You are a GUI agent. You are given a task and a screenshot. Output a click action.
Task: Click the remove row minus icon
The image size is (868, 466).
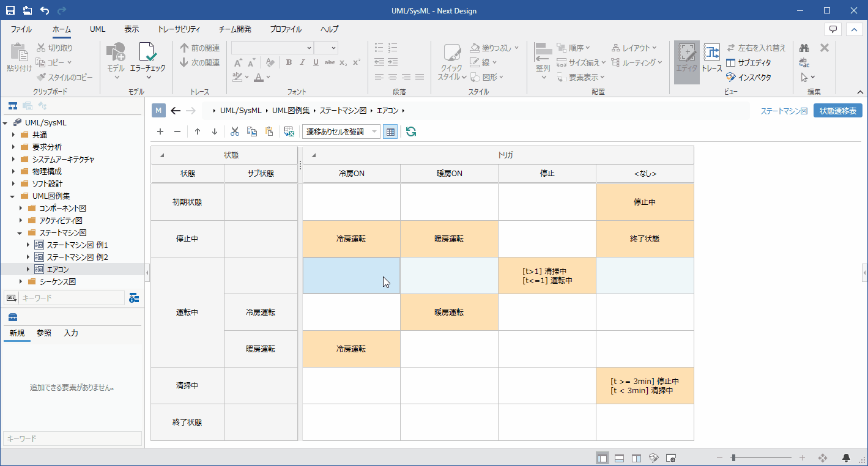coord(177,131)
